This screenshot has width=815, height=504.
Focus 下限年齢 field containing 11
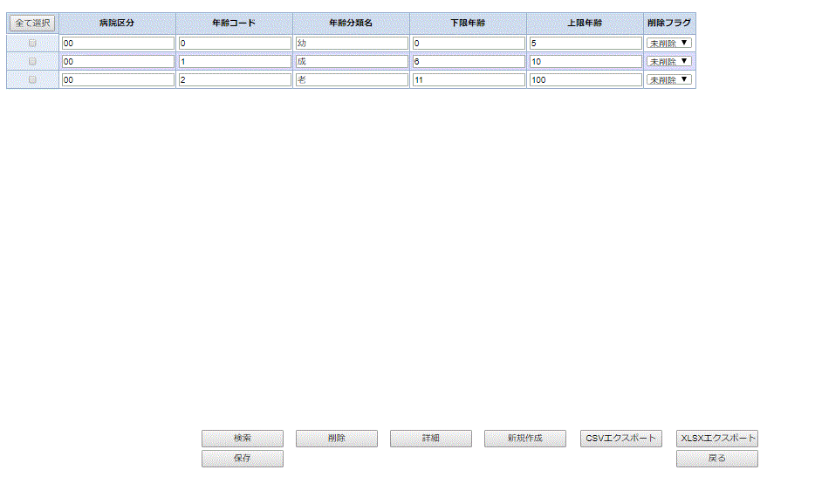469,79
